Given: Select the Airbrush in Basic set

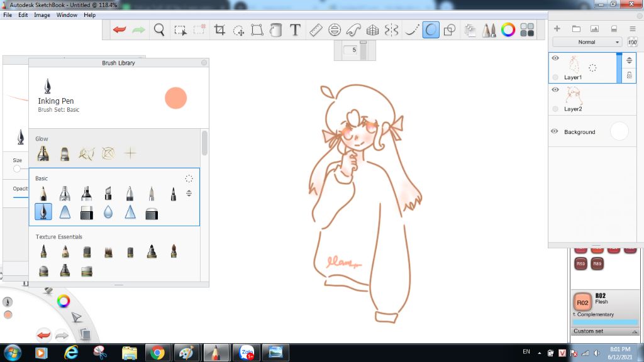Looking at the screenshot, I should tap(65, 194).
